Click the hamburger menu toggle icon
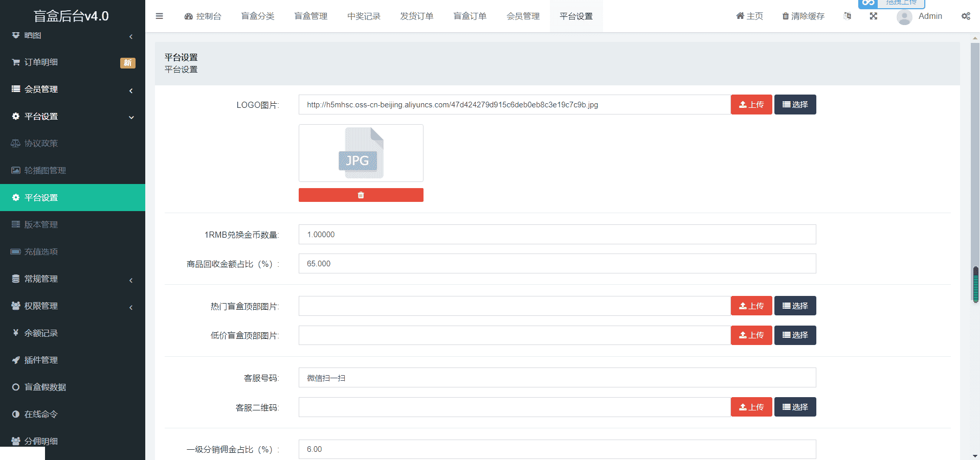The height and width of the screenshot is (460, 980). pos(160,16)
